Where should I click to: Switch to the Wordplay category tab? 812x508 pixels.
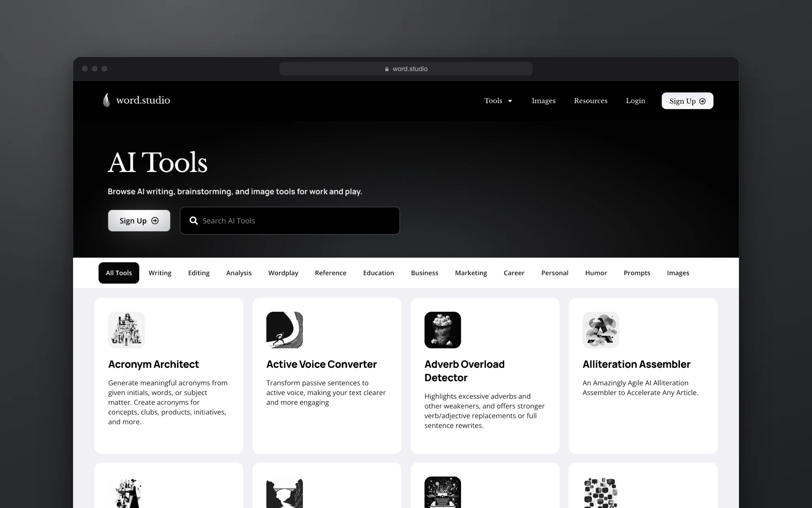point(283,273)
